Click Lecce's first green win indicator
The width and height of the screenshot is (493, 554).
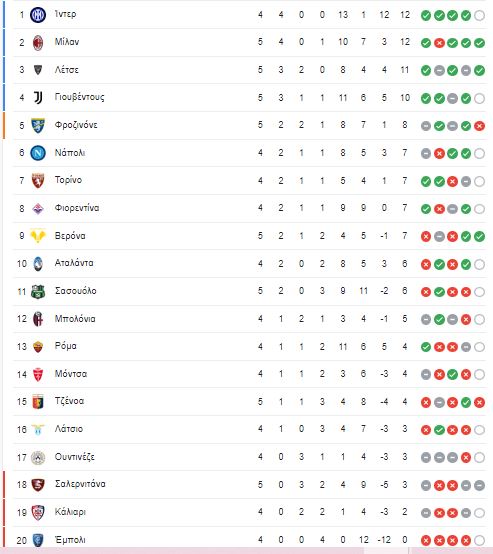pos(426,71)
